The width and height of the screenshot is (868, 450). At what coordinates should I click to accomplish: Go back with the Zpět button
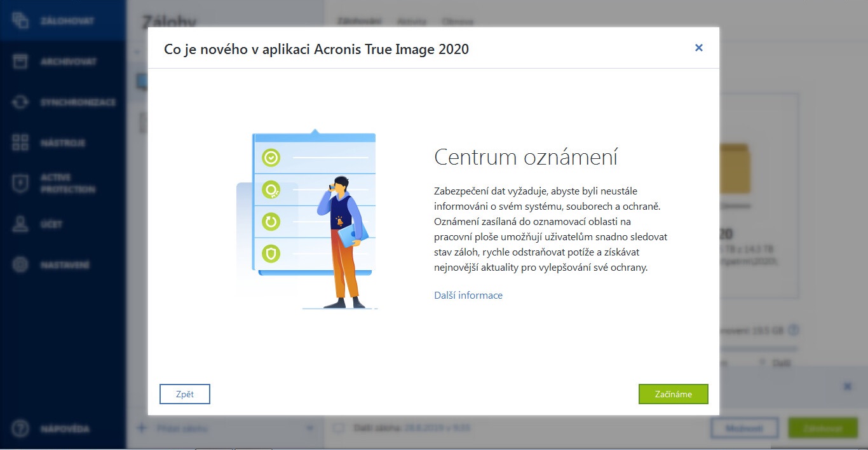coord(185,394)
